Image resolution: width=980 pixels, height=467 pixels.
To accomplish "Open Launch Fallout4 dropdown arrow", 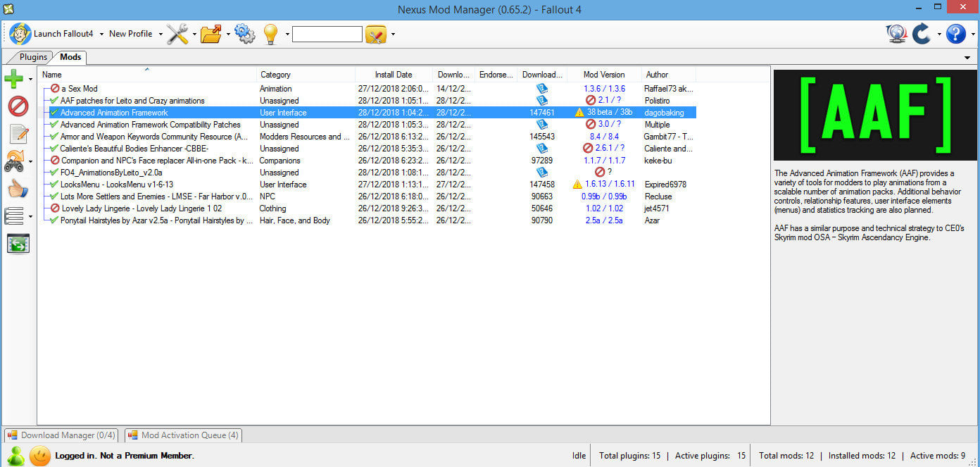I will tap(101, 34).
